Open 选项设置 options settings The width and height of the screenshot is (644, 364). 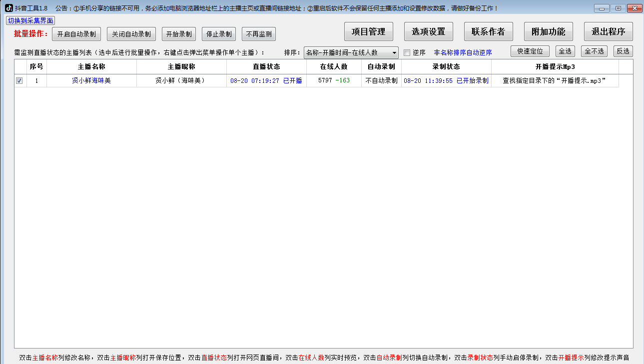coord(429,31)
